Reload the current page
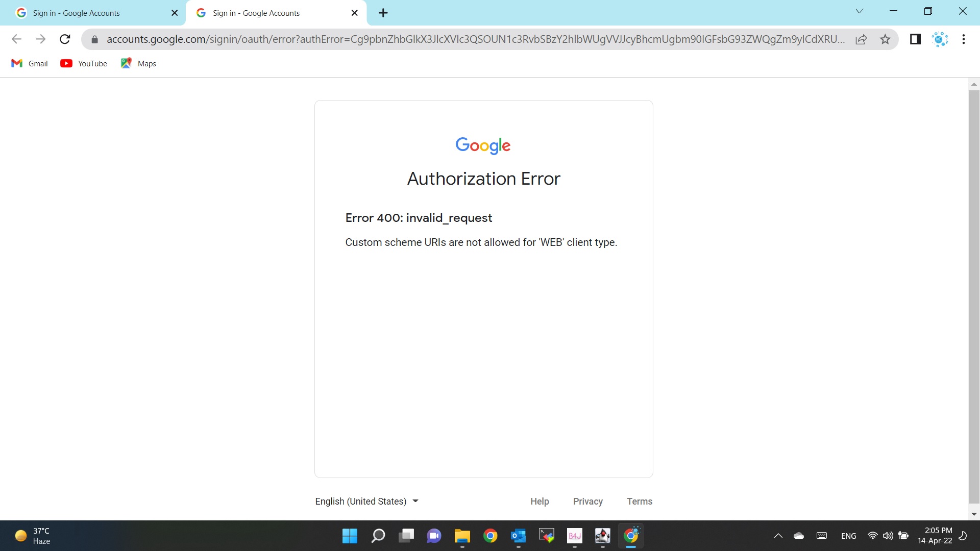The height and width of the screenshot is (551, 980). 64,39
